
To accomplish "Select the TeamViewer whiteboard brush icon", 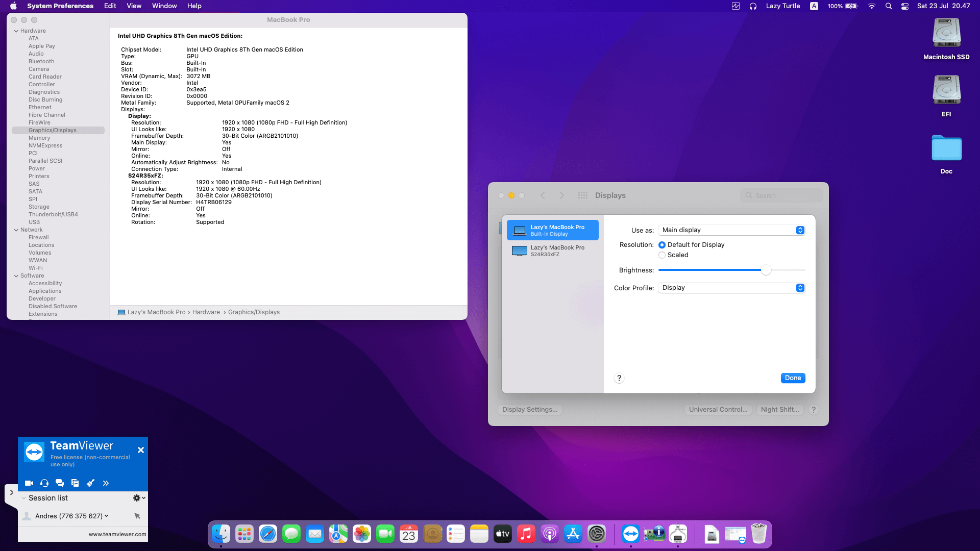I will tap(90, 483).
